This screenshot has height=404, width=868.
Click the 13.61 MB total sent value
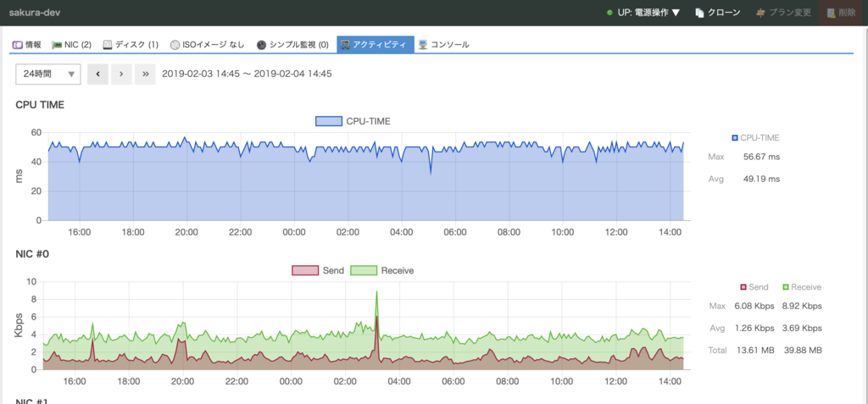click(754, 351)
